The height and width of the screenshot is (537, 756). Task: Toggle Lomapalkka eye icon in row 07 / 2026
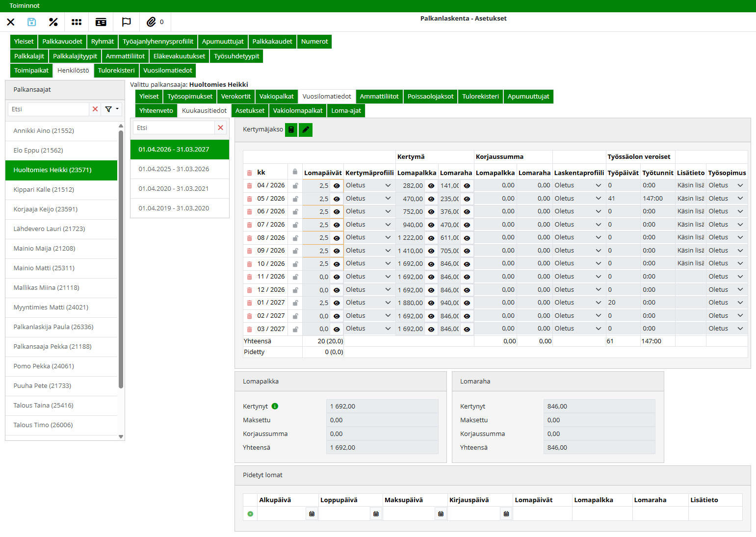431,225
